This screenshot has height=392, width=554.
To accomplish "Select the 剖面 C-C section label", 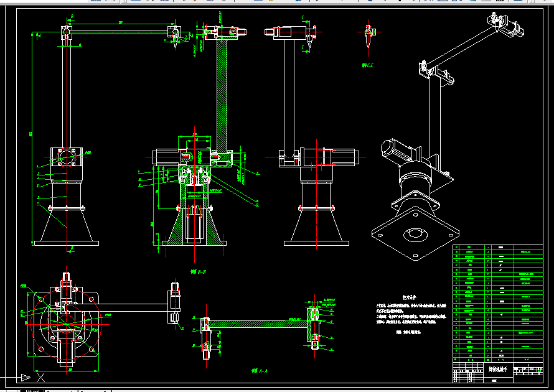I will point(368,65).
